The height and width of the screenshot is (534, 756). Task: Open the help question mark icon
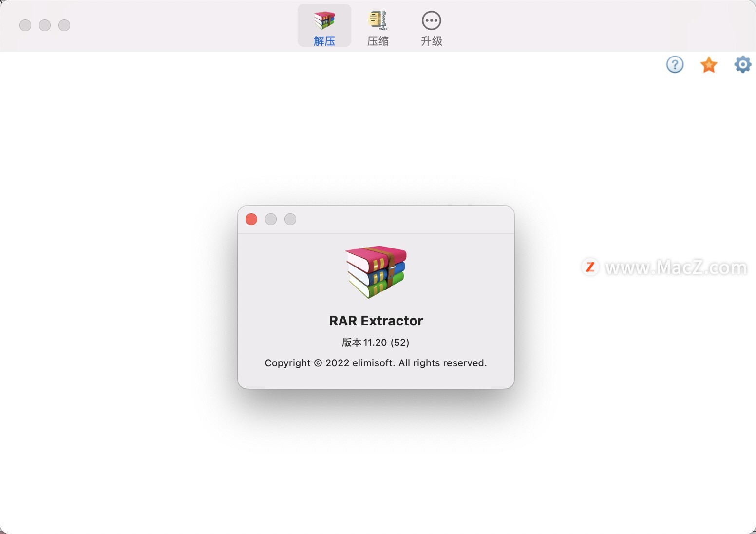pos(675,64)
